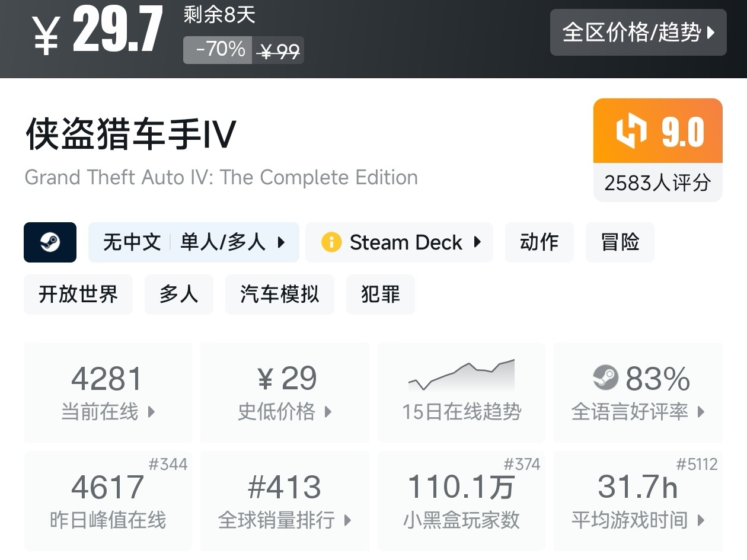This screenshot has height=560, width=747.
Task: Select the 犯罪 tag
Action: tap(380, 295)
